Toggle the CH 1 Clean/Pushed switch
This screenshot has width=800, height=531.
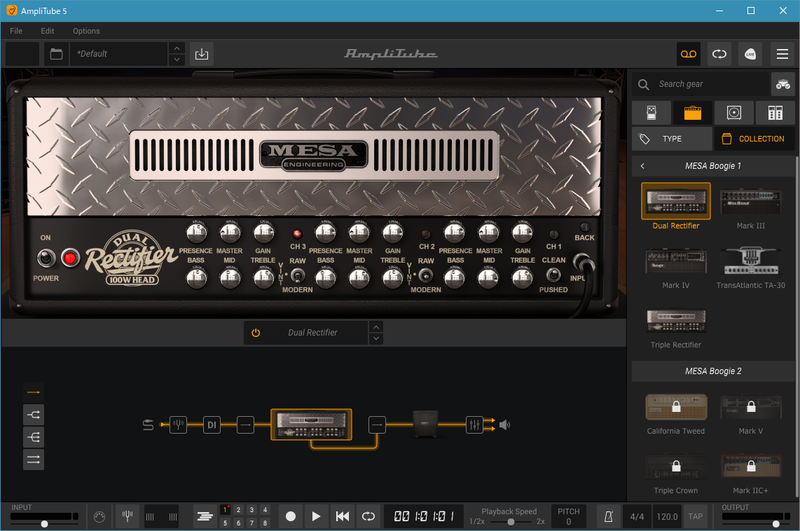click(x=553, y=274)
